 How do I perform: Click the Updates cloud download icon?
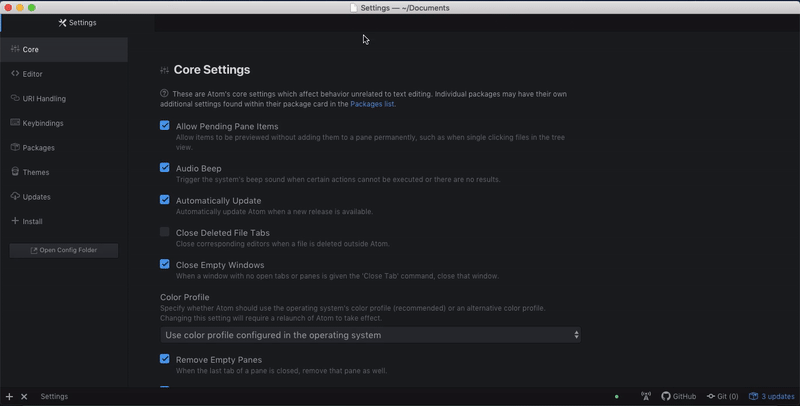pos(15,196)
